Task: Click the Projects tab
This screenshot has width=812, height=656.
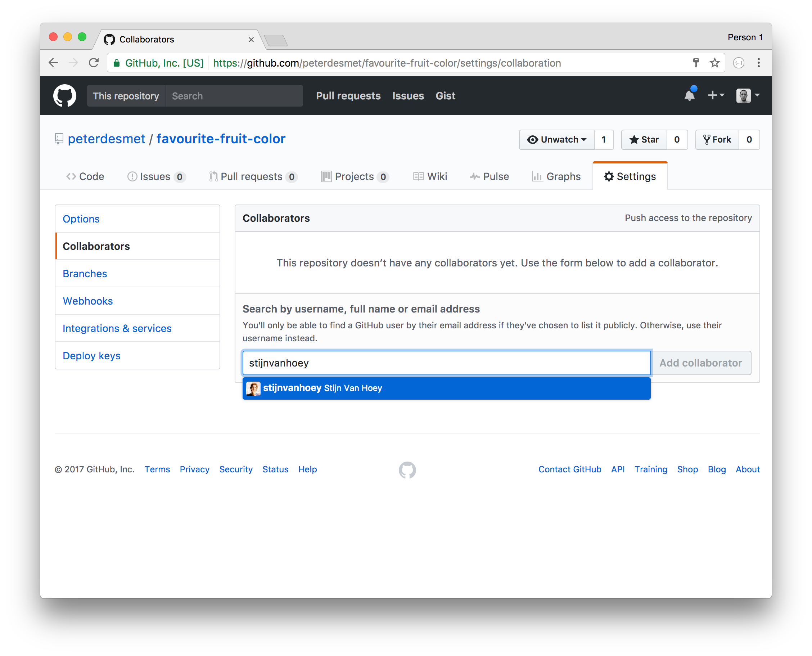Action: [354, 175]
